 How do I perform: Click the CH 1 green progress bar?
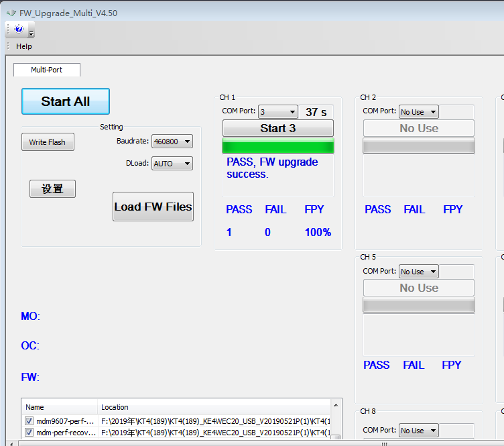[x=277, y=146]
